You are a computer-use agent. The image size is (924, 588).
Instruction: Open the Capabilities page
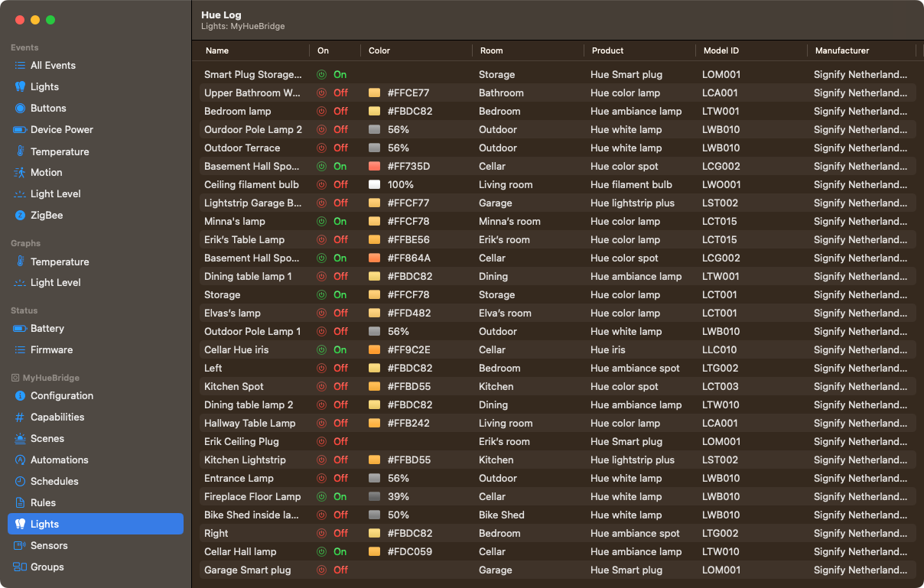[59, 417]
